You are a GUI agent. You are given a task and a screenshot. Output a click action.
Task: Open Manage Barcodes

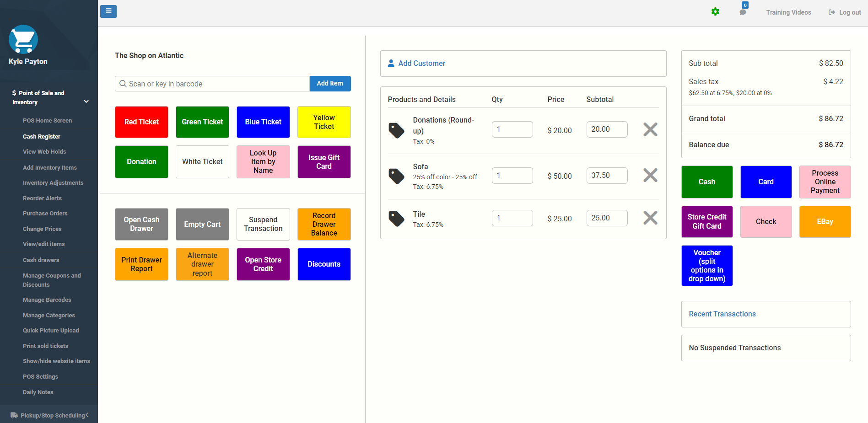tap(47, 300)
